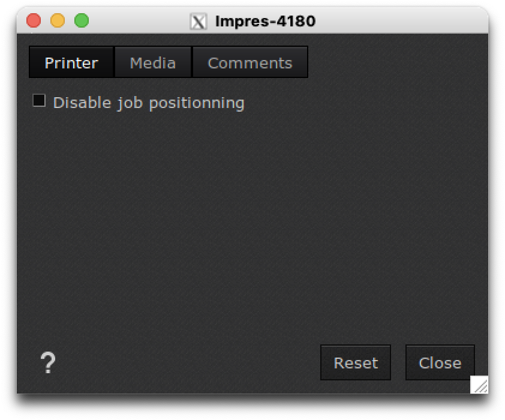
Task: Return to the Printer settings tab
Action: [71, 62]
